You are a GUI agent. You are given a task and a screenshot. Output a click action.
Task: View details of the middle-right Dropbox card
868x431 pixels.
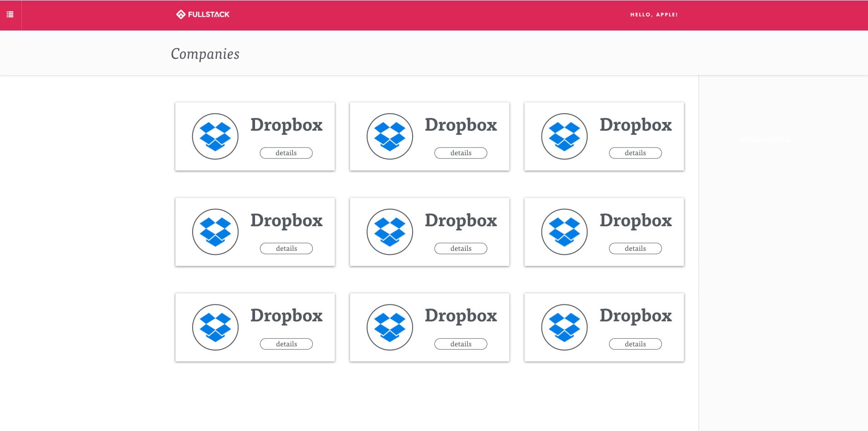click(635, 248)
